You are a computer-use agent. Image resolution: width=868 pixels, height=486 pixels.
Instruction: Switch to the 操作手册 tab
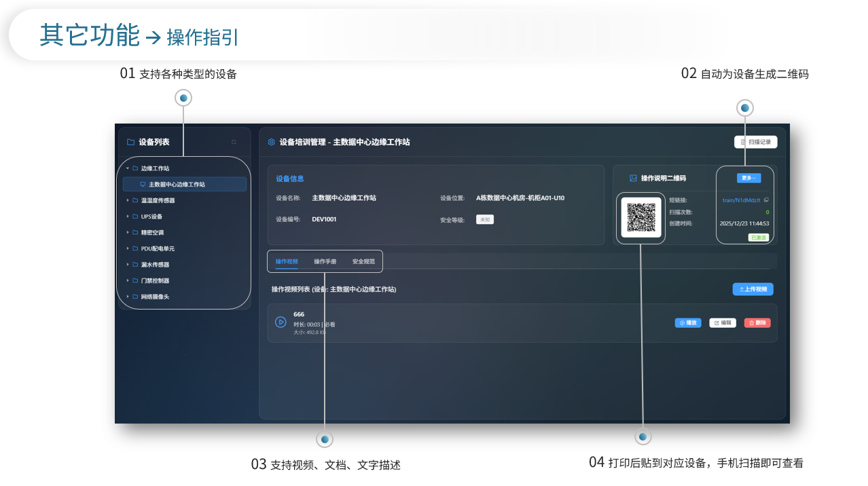point(325,261)
